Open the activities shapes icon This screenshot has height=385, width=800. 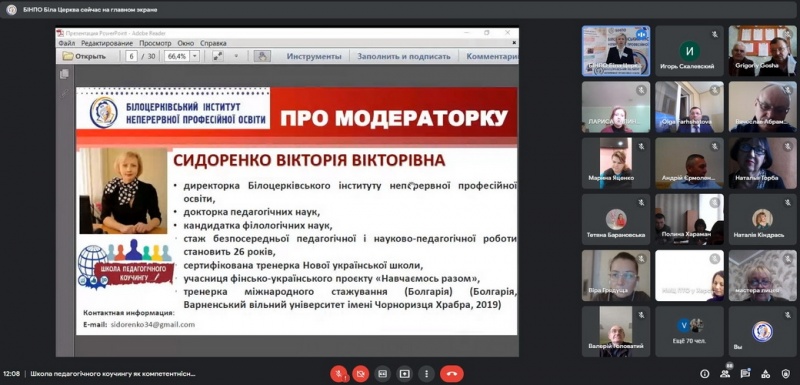pos(765,374)
